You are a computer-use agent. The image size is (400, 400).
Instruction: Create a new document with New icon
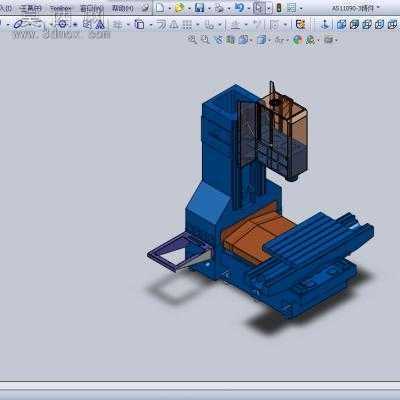pos(160,7)
